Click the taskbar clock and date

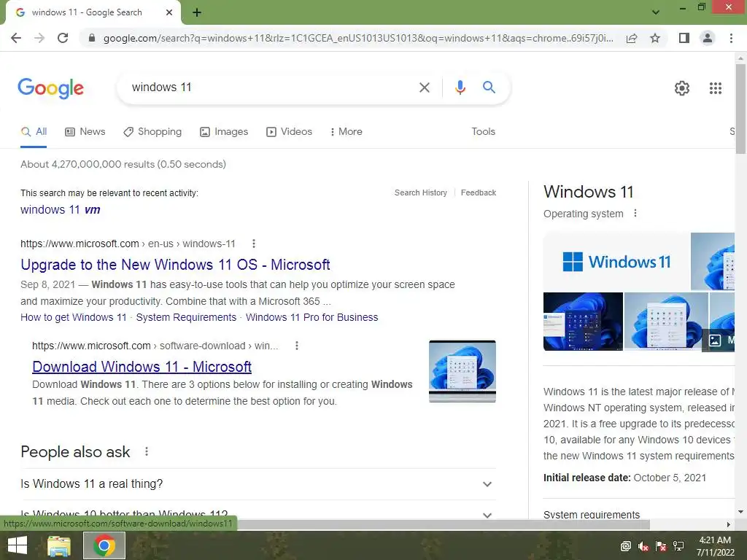[x=715, y=546]
